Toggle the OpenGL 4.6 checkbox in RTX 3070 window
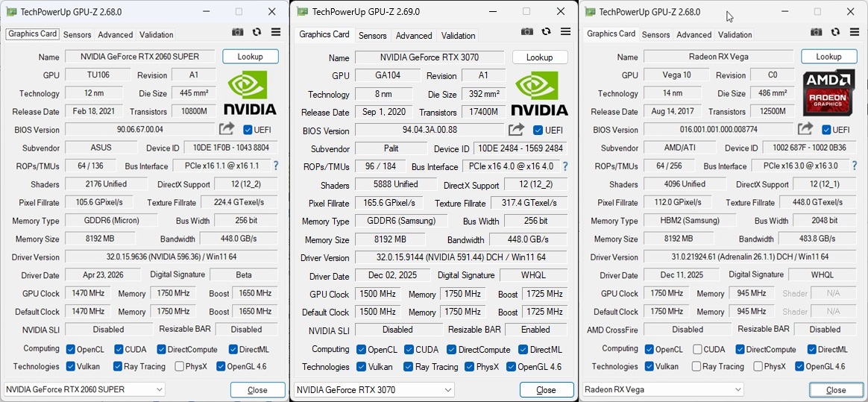This screenshot has width=868, height=402. click(511, 366)
